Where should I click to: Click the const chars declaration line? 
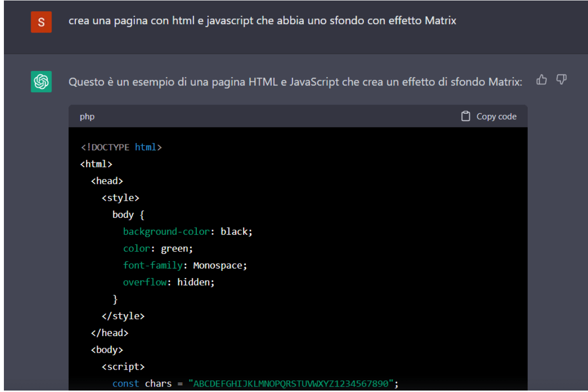(255, 384)
